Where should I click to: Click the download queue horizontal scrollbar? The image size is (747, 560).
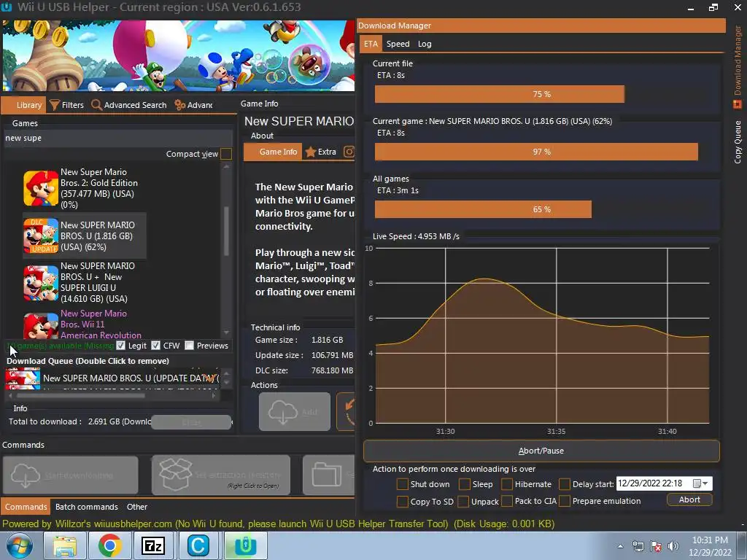81,395
